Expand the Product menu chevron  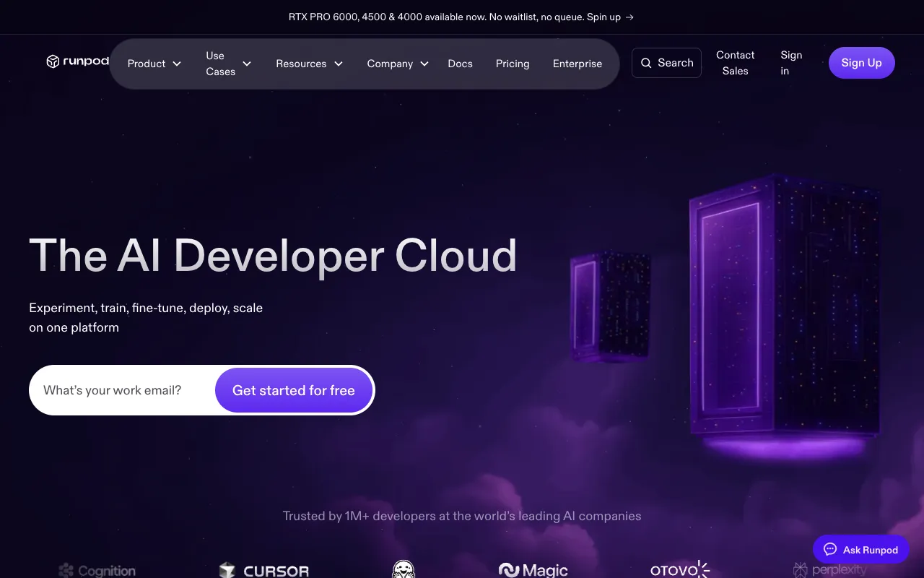point(176,64)
